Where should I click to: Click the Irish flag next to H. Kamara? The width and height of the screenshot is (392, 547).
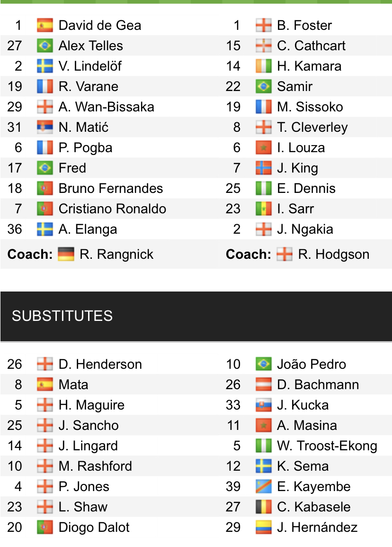[x=263, y=66]
